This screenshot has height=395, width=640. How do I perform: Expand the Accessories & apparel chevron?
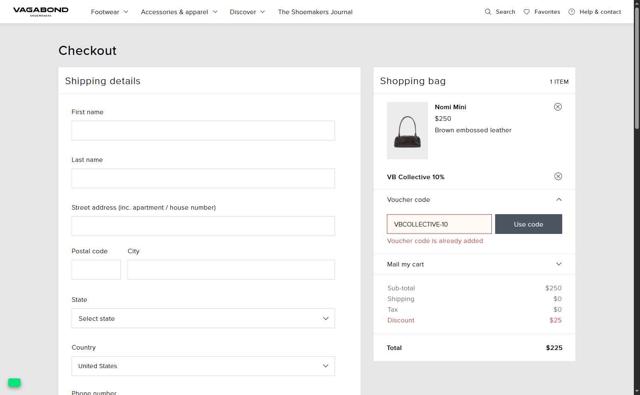coord(215,12)
